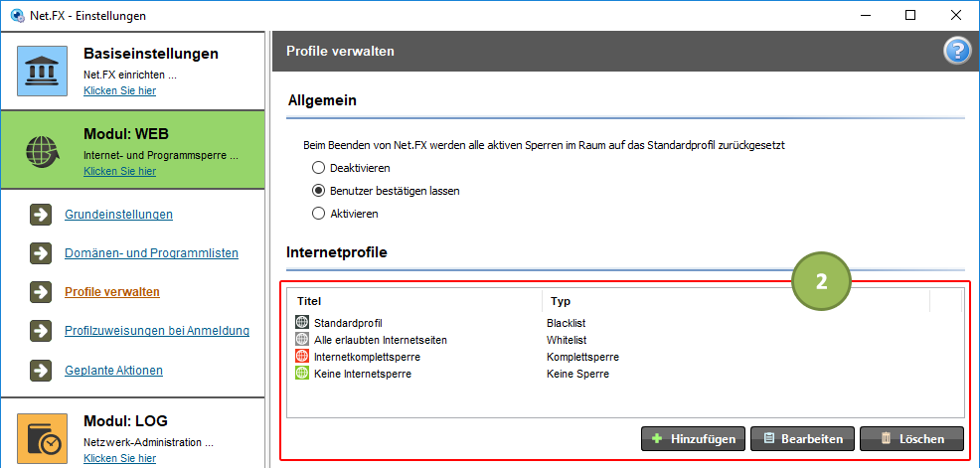
Task: Open the Modul: LOG section heading
Action: pos(125,421)
